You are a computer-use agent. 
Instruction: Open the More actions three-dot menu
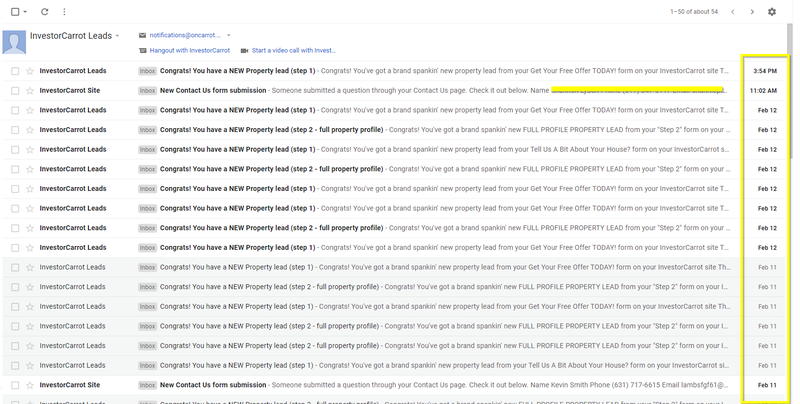(64, 11)
